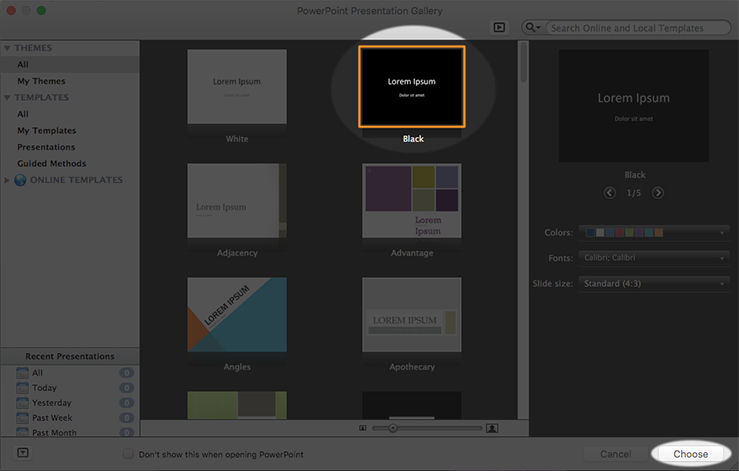Image resolution: width=739 pixels, height=471 pixels.
Task: Click calendar icon beside Today
Action: 22,388
